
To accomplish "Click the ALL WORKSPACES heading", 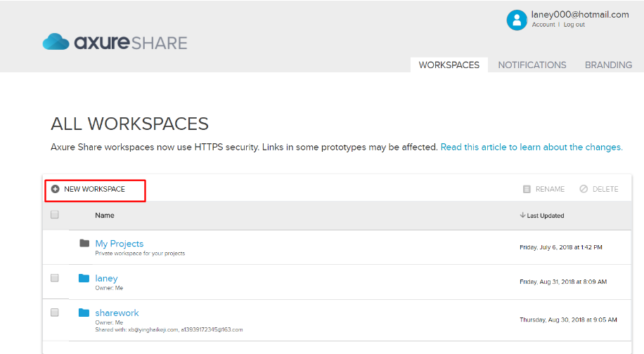I will 130,124.
